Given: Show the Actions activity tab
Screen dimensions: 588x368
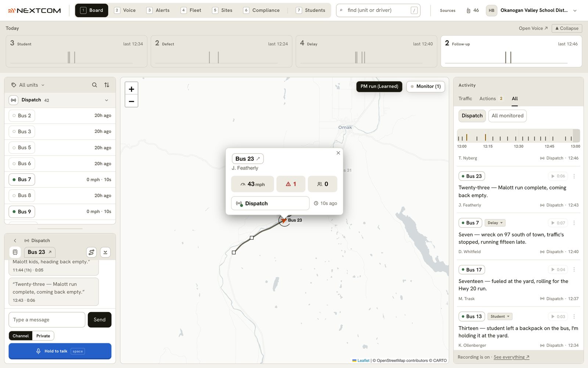Looking at the screenshot, I should 491,99.
